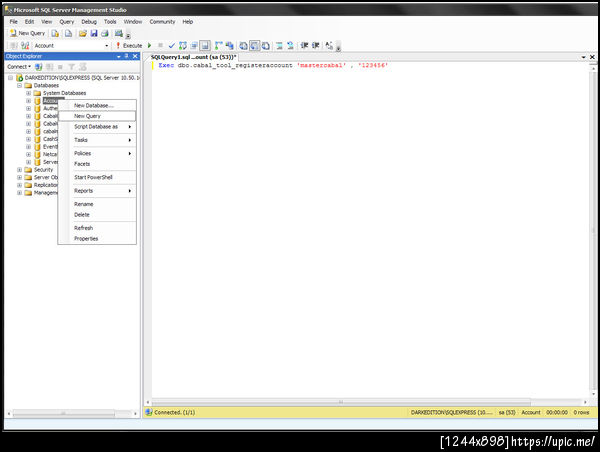Choose Properties from context menu
The image size is (600, 452).
point(97,238)
